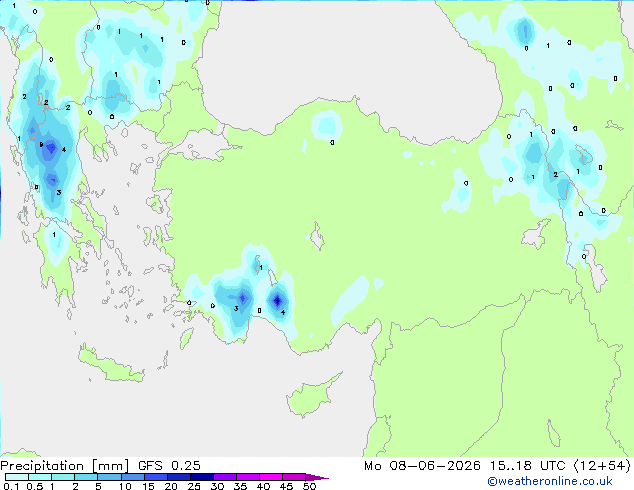This screenshot has width=634, height=490.
Task: Click the 40–45 mm bright pink legend box
Action: 271,477
